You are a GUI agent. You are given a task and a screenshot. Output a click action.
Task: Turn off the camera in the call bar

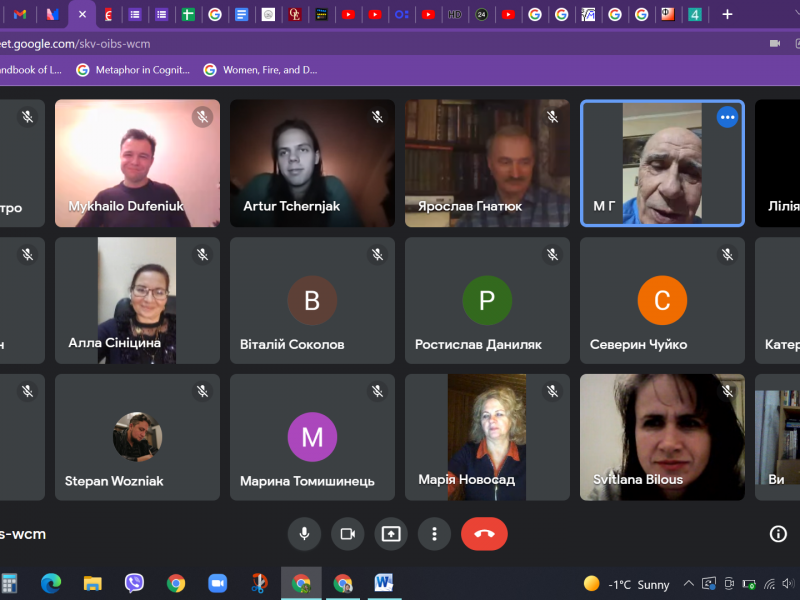[348, 534]
